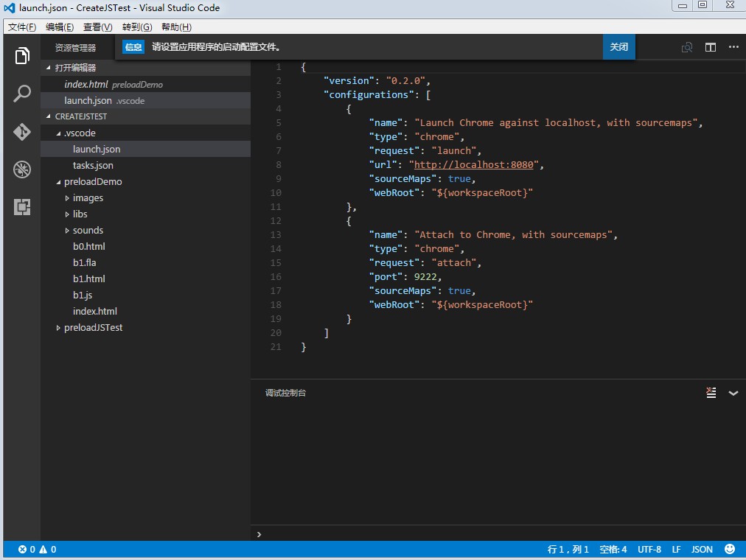
Task: Open b1.html file
Action: (x=145, y=279)
